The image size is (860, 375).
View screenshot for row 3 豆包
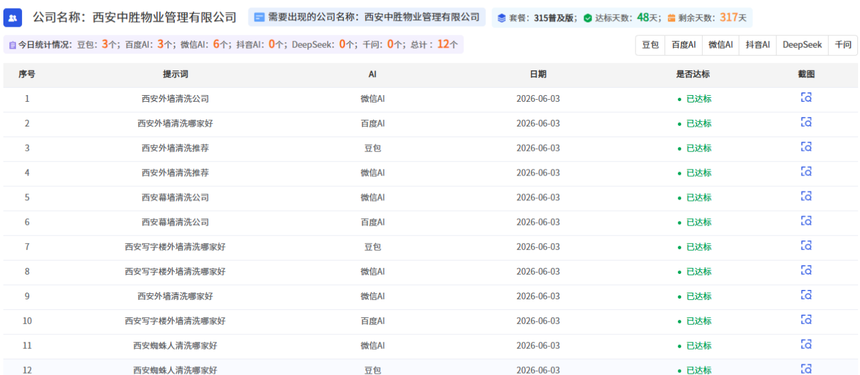pos(806,147)
